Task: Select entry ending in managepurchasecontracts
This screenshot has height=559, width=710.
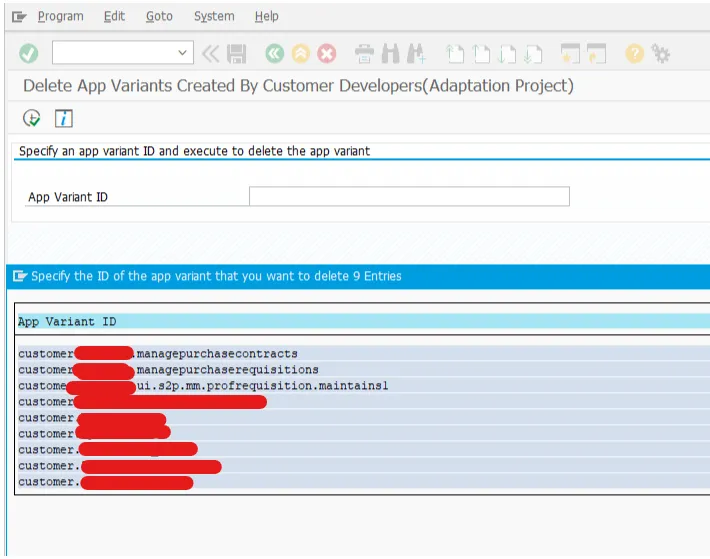Action: [x=217, y=353]
